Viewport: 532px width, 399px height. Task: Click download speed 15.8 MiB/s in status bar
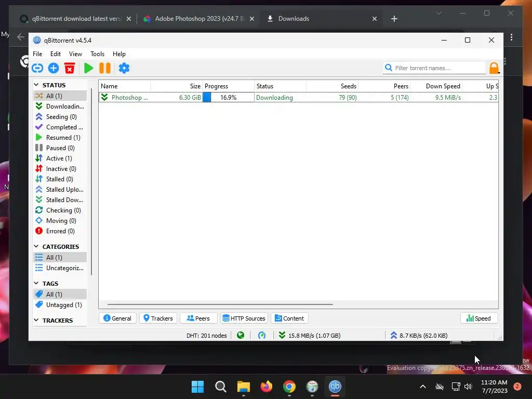pos(310,335)
